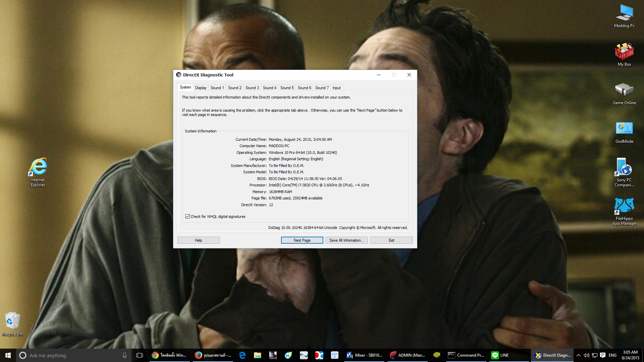Screen dimensions: 644x362
Task: Select the Recycle Bin icon
Action: [x=12, y=321]
